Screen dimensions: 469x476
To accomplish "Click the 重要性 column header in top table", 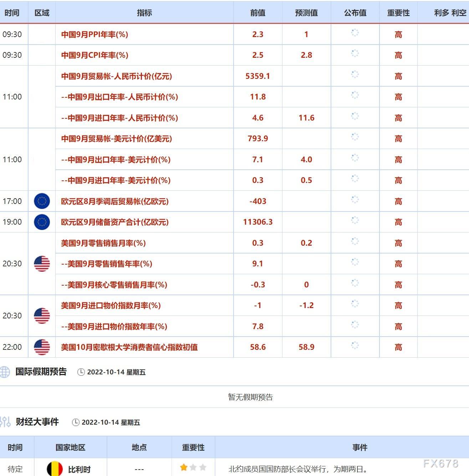I will (398, 13).
